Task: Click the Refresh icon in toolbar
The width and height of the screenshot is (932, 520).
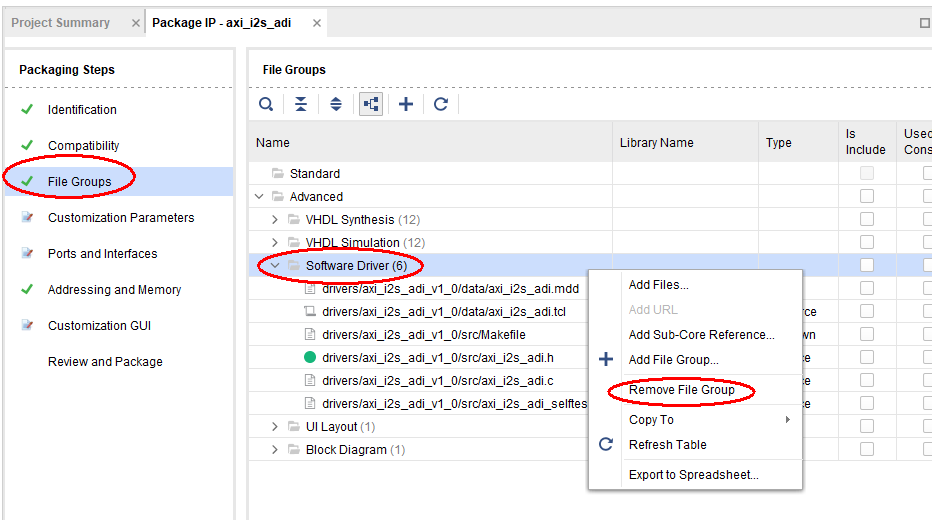Action: click(441, 104)
